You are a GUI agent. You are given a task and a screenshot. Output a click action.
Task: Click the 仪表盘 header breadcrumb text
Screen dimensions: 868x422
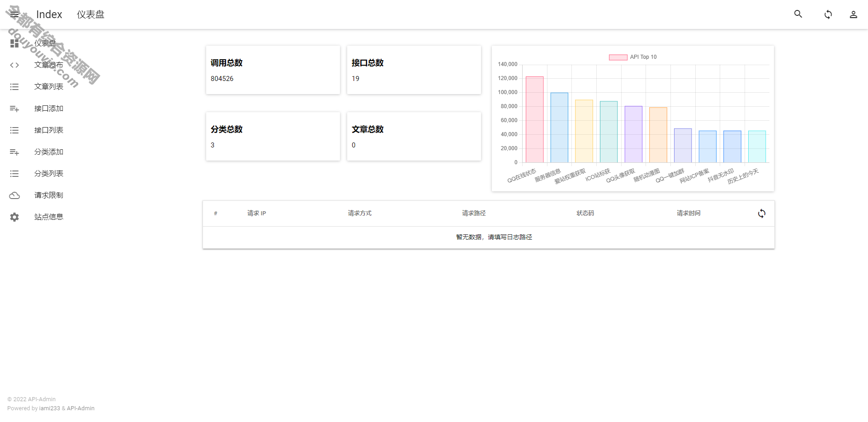click(x=90, y=14)
